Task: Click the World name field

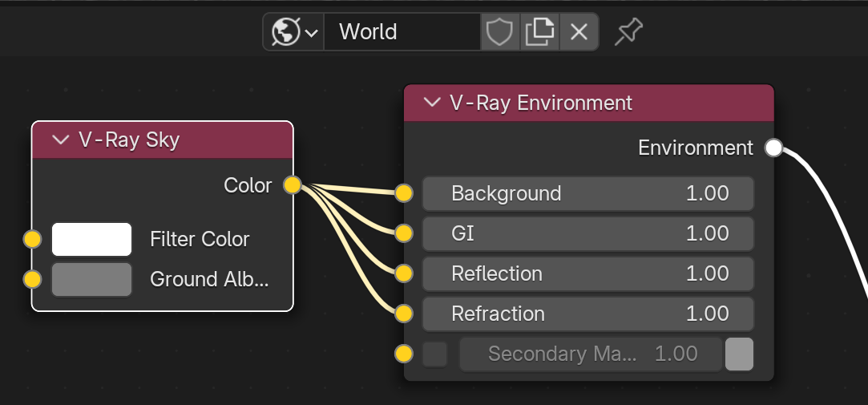Action: [x=402, y=32]
